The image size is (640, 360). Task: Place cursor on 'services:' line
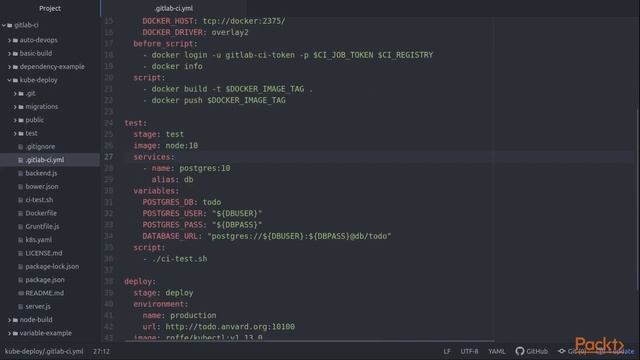[154, 157]
